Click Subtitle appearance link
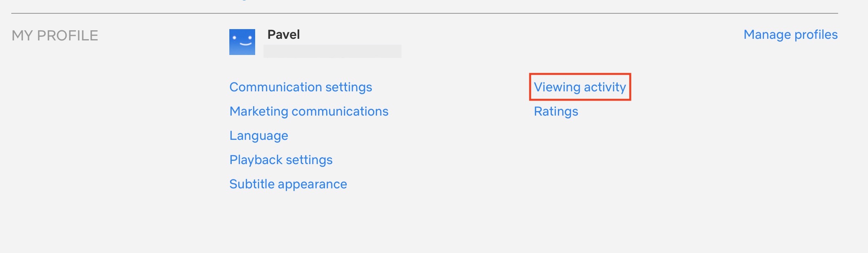This screenshot has height=253, width=868. click(288, 184)
